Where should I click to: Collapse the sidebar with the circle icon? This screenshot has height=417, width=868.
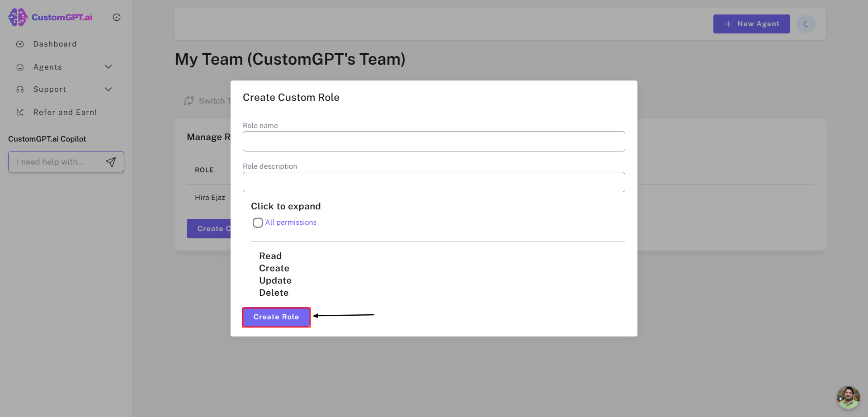tap(117, 17)
